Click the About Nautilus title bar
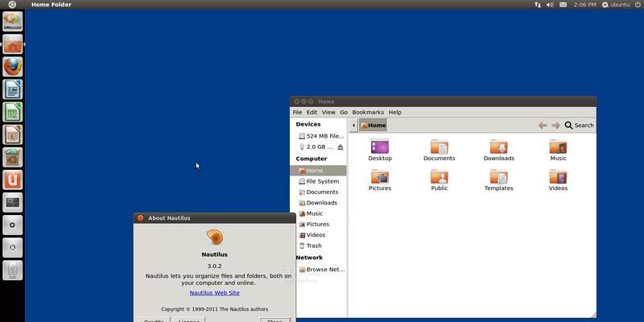Image resolution: width=644 pixels, height=322 pixels. 214,218
